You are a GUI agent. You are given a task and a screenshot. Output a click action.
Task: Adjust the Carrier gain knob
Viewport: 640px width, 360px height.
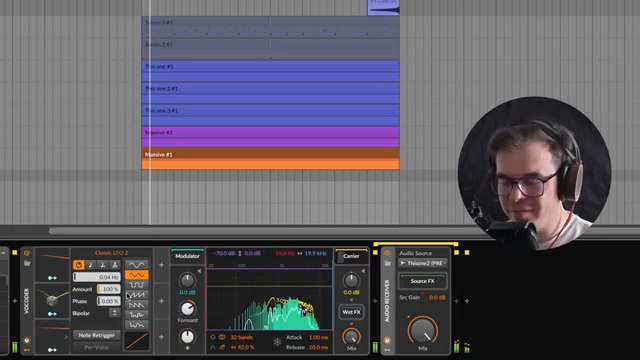click(351, 281)
